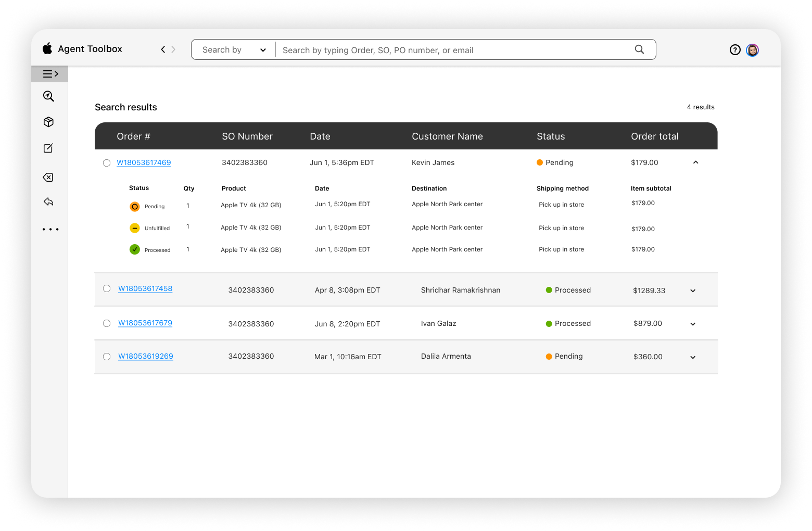Viewport: 812px width, 531px height.
Task: Click the Ivan Galaz customer name
Action: click(x=438, y=323)
